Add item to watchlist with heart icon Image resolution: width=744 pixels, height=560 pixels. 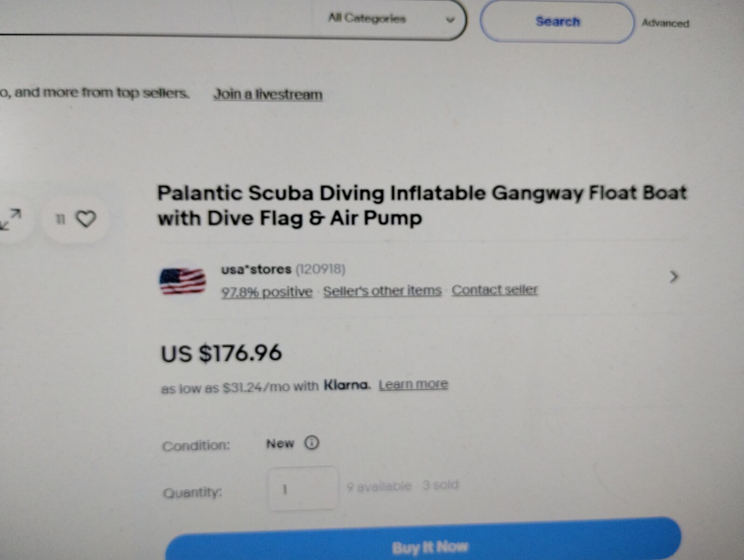[86, 219]
